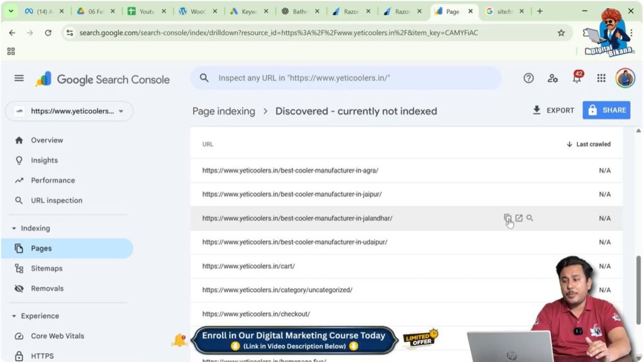Click the blue SHARE button
Screen dimensions: 644x362
point(606,110)
